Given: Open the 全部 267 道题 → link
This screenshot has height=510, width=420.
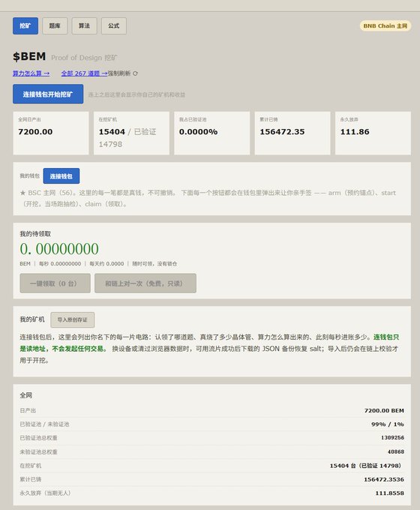Looking at the screenshot, I should click(84, 73).
